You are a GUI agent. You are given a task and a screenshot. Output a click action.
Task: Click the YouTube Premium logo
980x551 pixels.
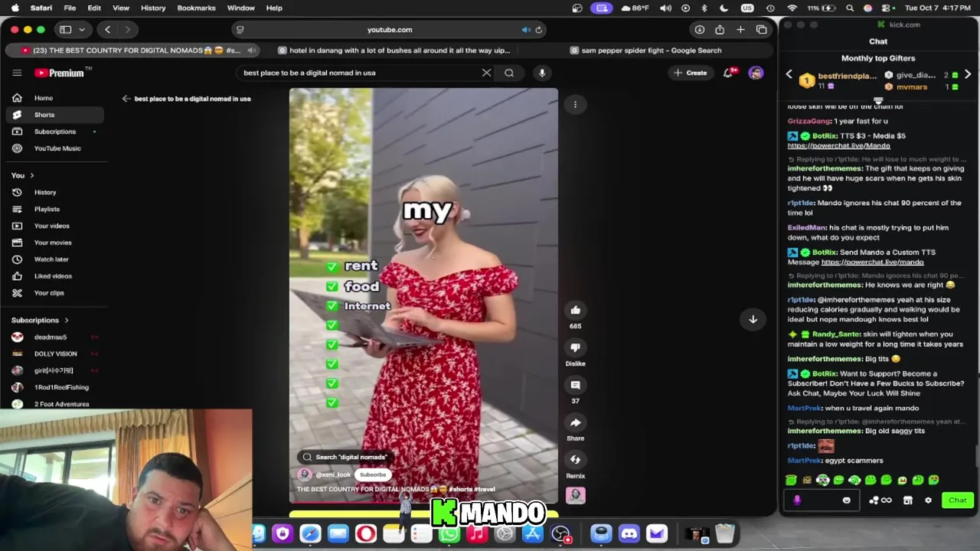point(63,73)
